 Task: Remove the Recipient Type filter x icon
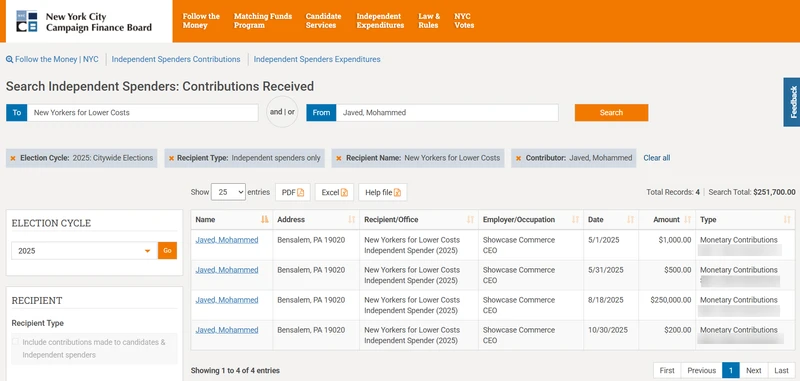(171, 159)
